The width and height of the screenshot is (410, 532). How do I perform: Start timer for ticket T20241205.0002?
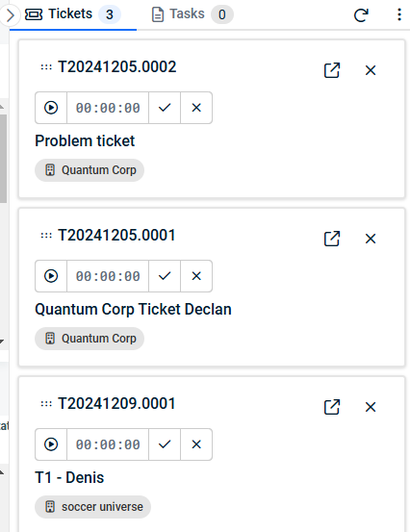pyautogui.click(x=51, y=108)
